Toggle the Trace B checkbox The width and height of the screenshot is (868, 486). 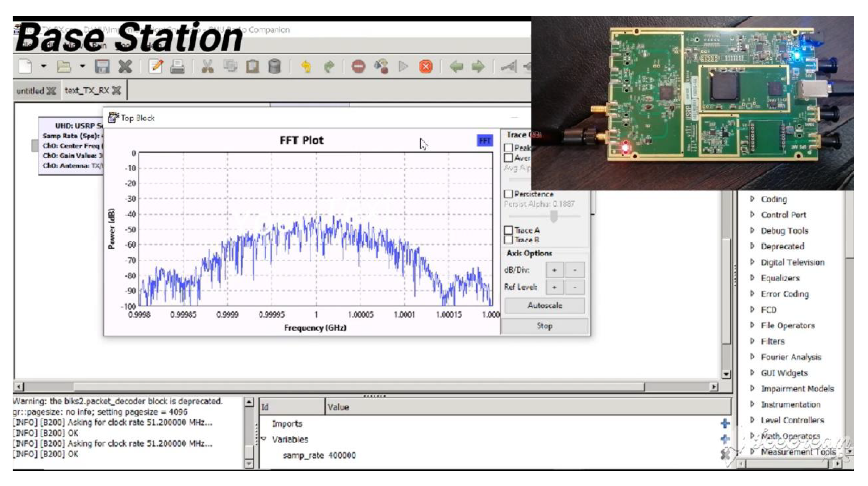(x=508, y=240)
